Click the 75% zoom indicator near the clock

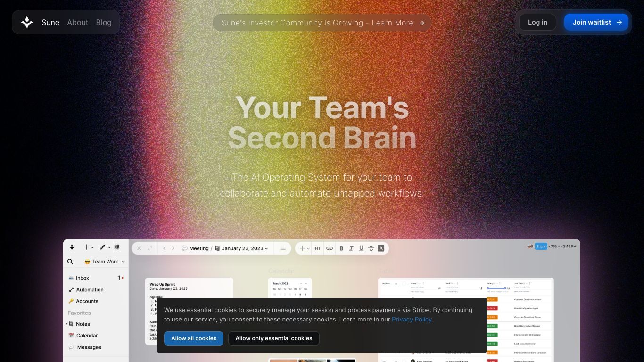click(x=554, y=246)
